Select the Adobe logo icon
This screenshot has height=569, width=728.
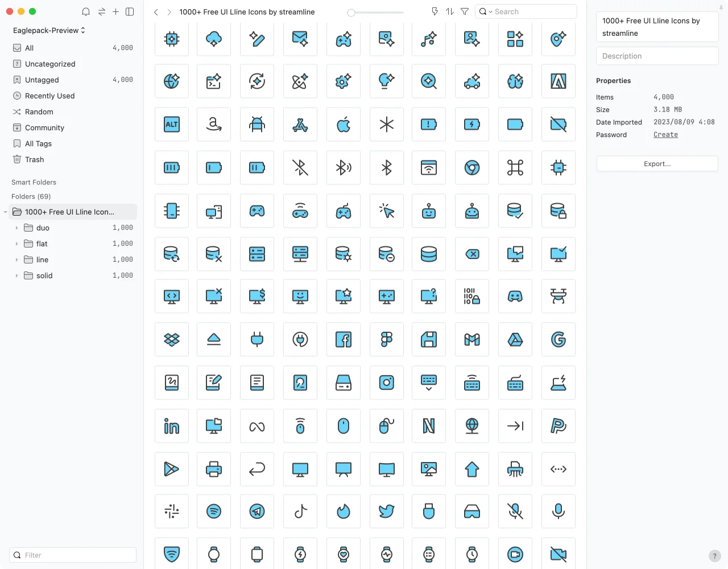[559, 81]
